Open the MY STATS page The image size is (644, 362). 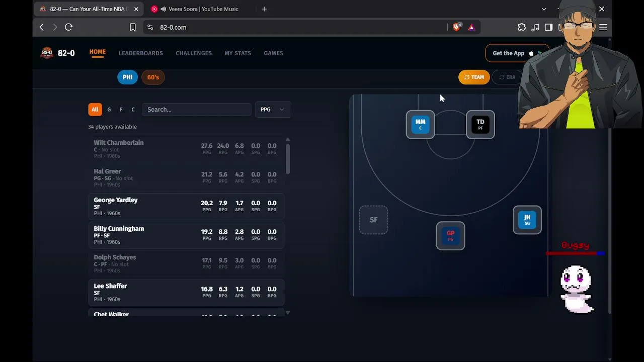click(x=237, y=53)
